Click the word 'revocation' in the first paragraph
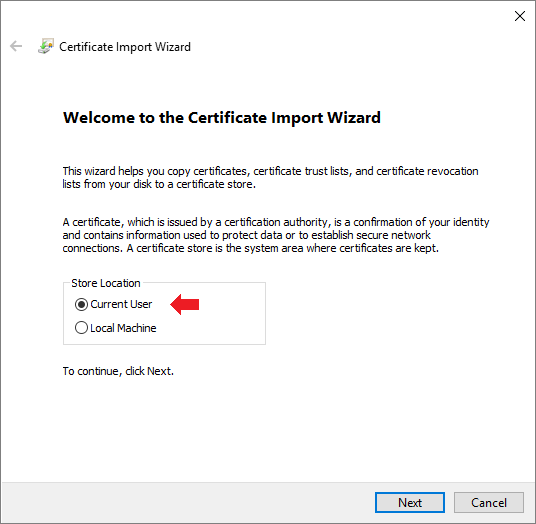536x524 pixels. coord(453,171)
